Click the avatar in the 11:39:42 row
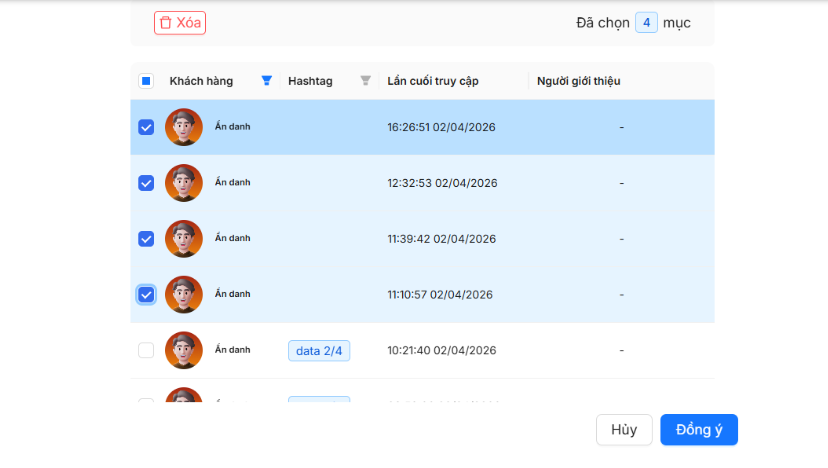The height and width of the screenshot is (468, 828). click(x=184, y=239)
